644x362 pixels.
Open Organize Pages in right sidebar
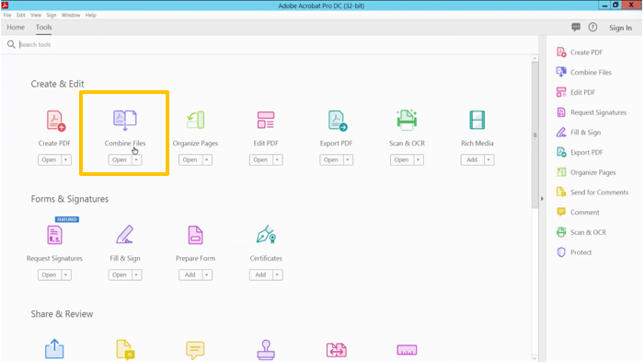point(586,172)
